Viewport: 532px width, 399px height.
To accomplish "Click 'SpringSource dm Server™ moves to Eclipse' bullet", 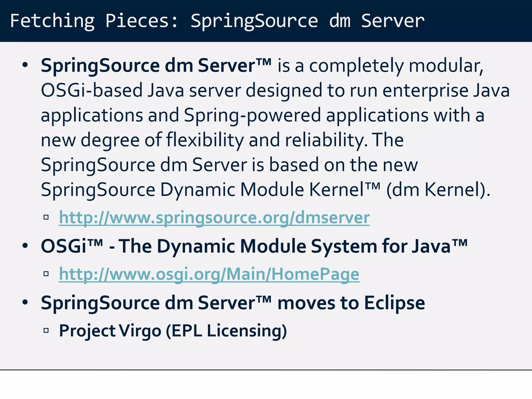I will pyautogui.click(x=233, y=303).
